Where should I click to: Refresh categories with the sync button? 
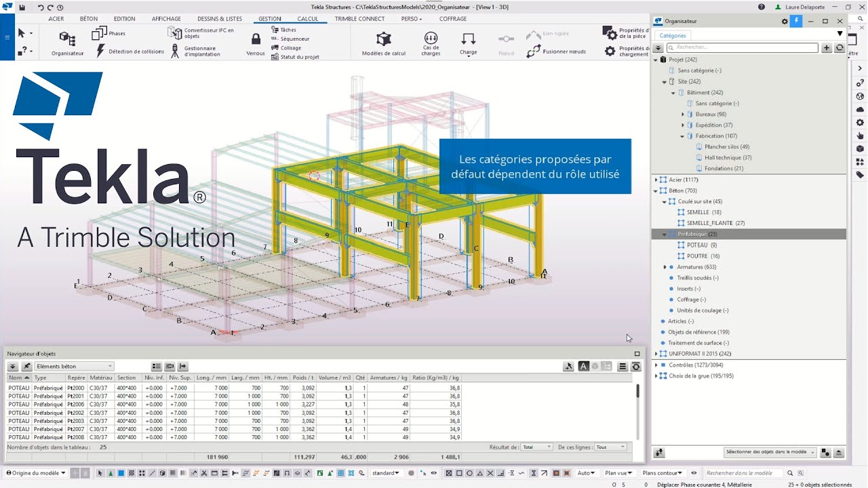840,48
